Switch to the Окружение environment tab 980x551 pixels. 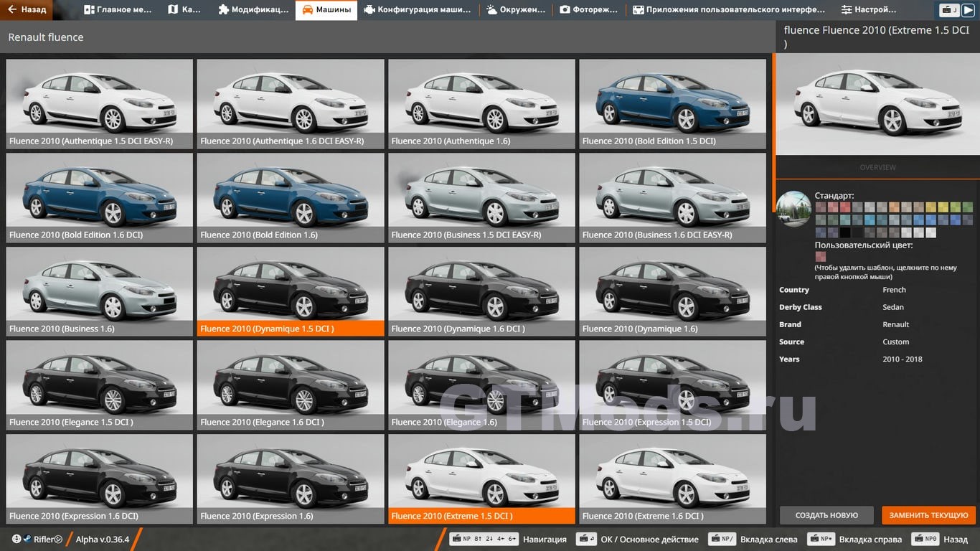click(516, 10)
